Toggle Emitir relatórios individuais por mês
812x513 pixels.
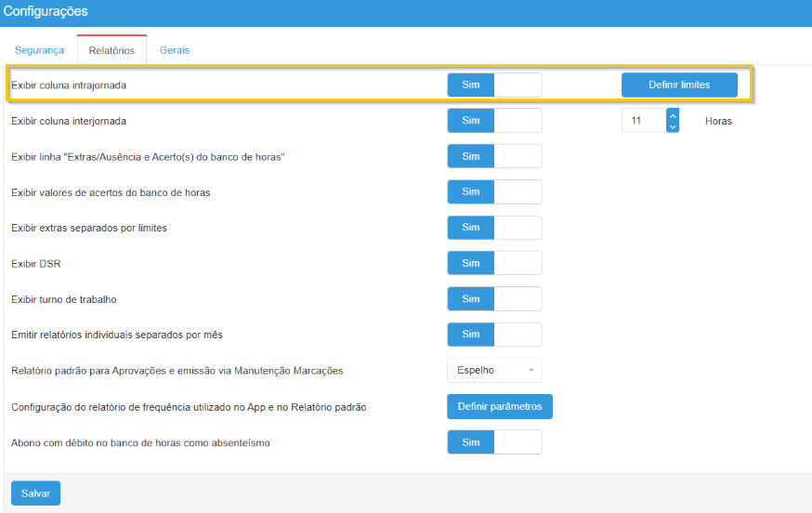(493, 335)
